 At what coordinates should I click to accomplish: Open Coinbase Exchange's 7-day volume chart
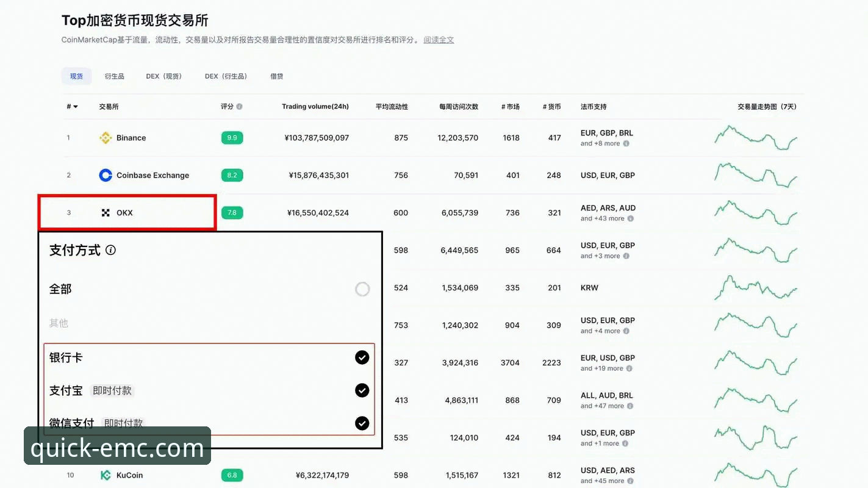tap(756, 176)
